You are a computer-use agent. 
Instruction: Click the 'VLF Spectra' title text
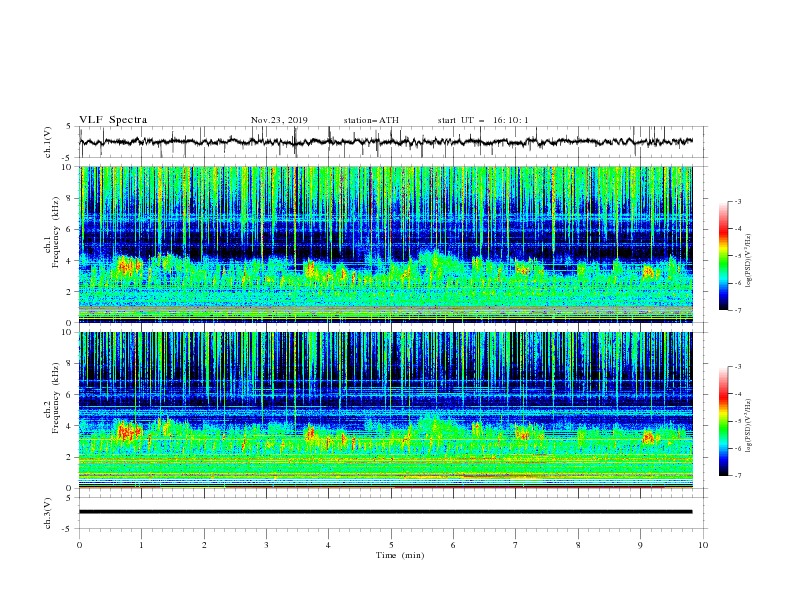coord(113,120)
